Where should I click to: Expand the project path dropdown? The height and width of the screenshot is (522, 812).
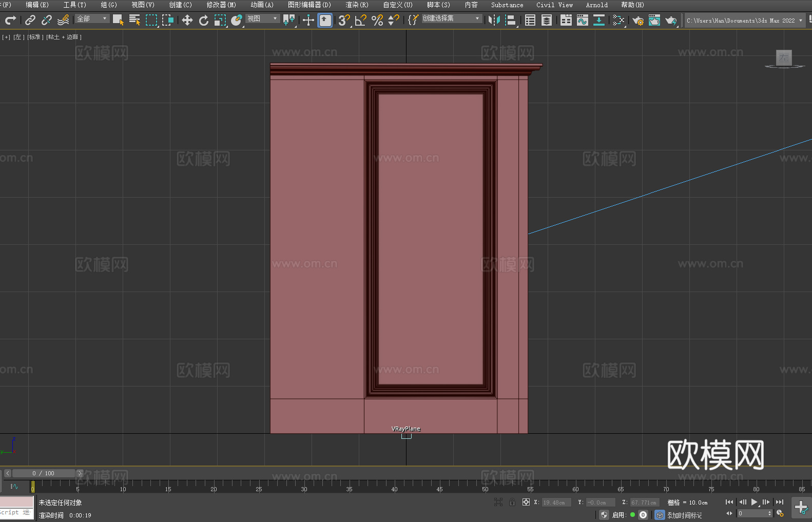(800, 21)
